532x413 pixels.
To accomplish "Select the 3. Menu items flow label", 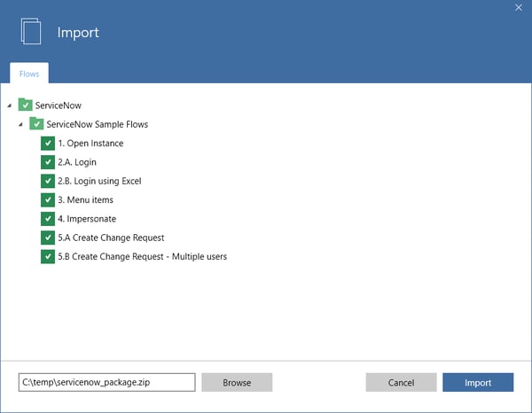I will [x=85, y=200].
